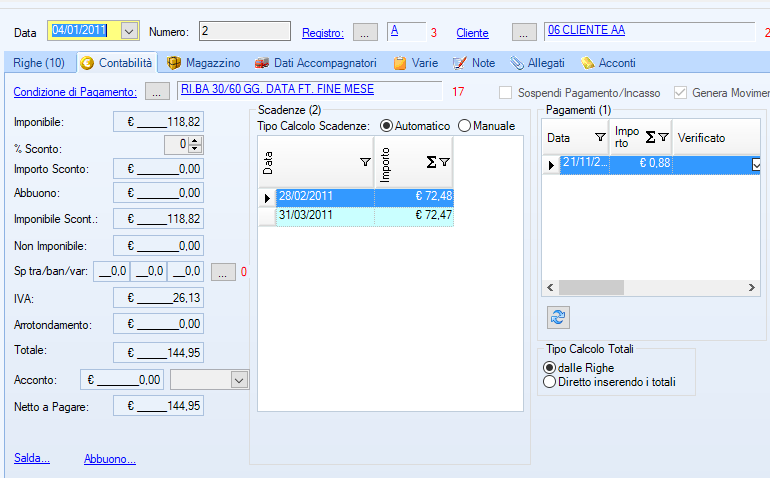Click the refresh payments icon button
The width and height of the screenshot is (770, 478).
[x=558, y=317]
